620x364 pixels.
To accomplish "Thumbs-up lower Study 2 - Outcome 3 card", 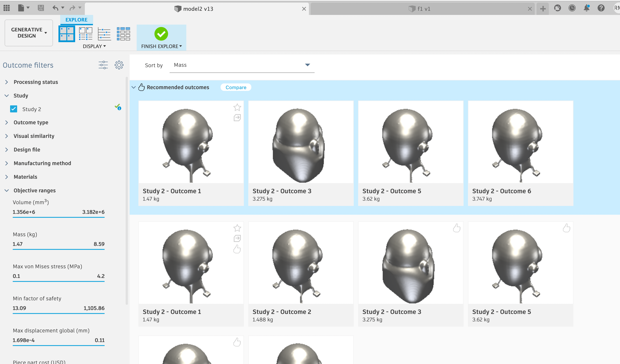I will 457,228.
